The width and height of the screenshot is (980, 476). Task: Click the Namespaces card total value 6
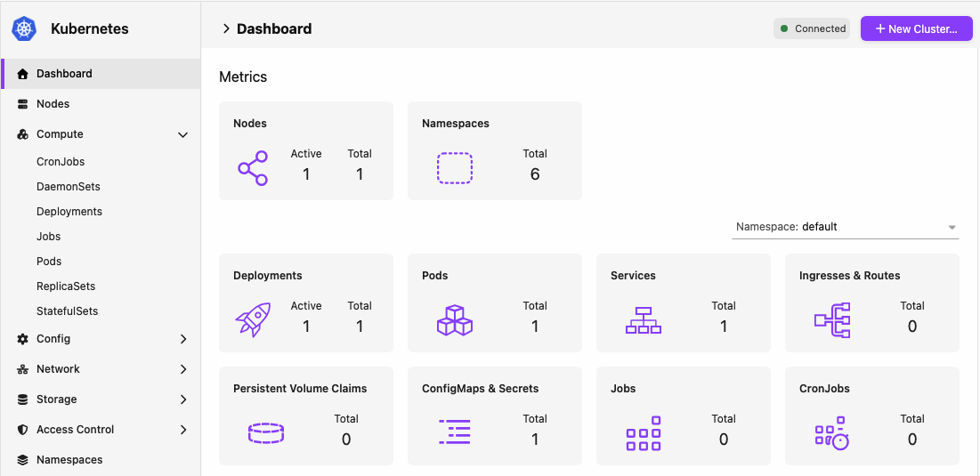point(535,174)
